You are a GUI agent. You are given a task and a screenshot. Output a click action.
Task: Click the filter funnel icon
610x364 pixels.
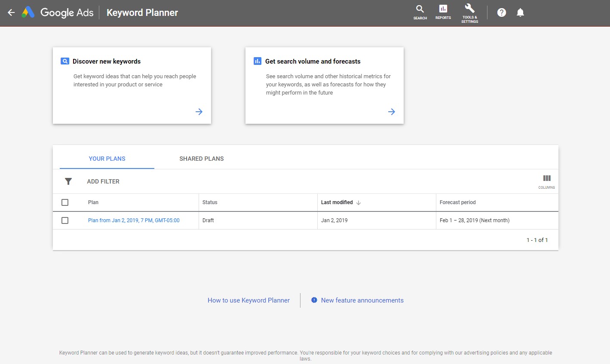tap(68, 181)
